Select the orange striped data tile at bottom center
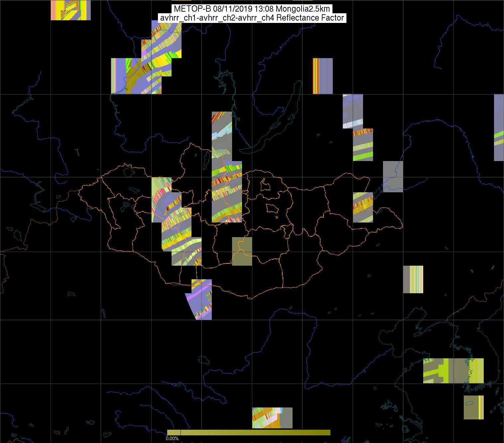Viewport: 504px width, 443px height. pyautogui.click(x=272, y=418)
